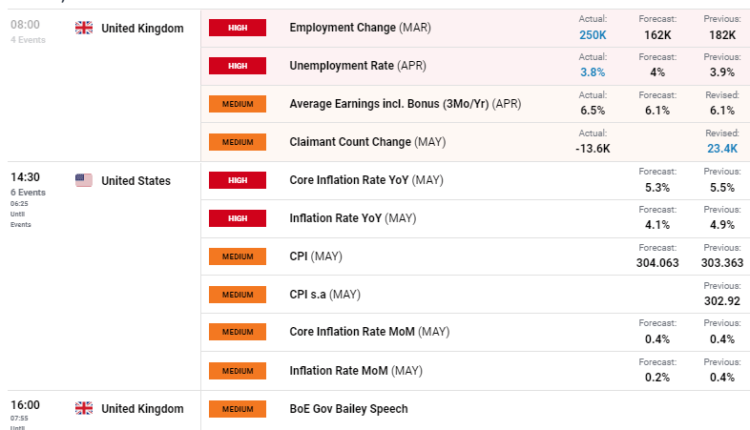Click the HIGH badge for Core Inflation Rate YoY

[238, 181]
